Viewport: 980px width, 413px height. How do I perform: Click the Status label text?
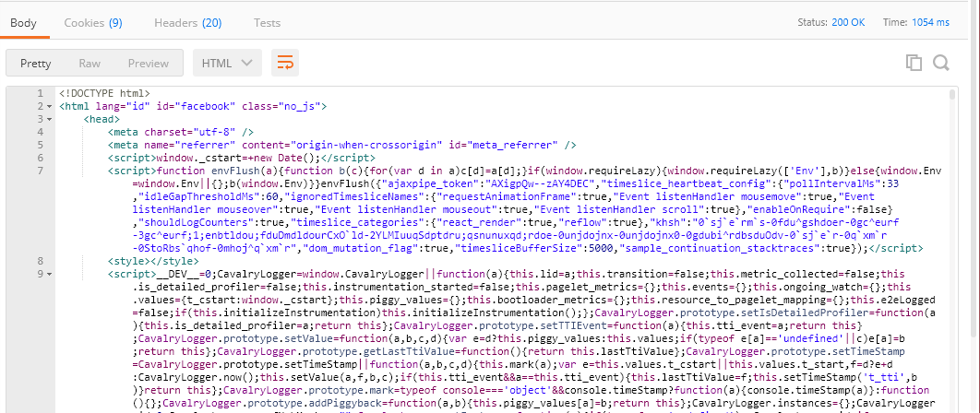coord(812,22)
